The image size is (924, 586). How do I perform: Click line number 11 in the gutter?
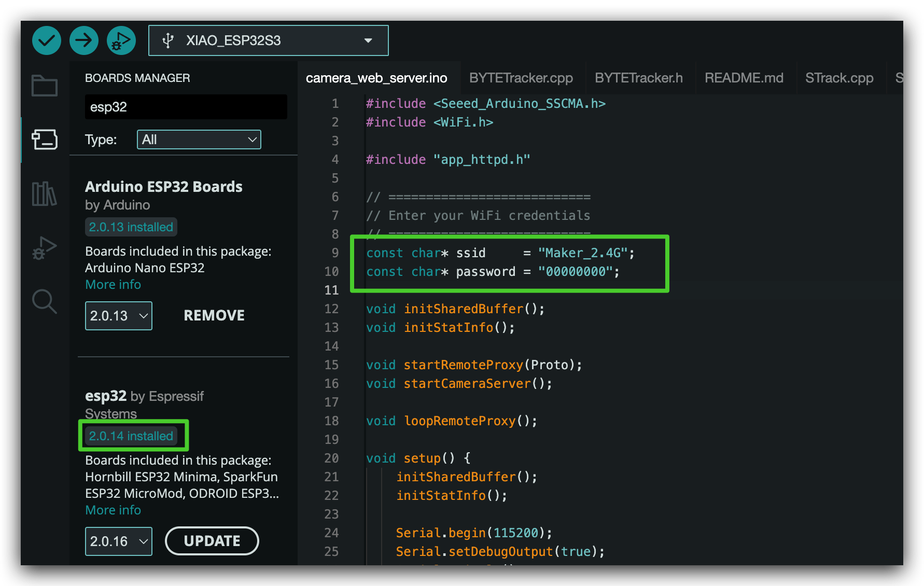[331, 290]
